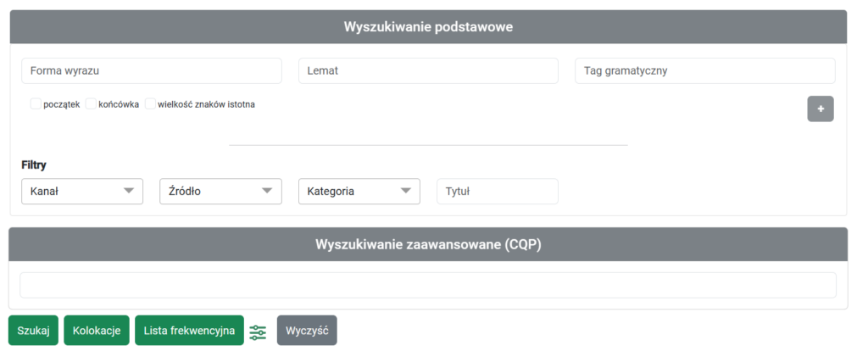Focus the Forma wyrazu input field
Screen dimensions: 868x357
pyautogui.click(x=152, y=71)
